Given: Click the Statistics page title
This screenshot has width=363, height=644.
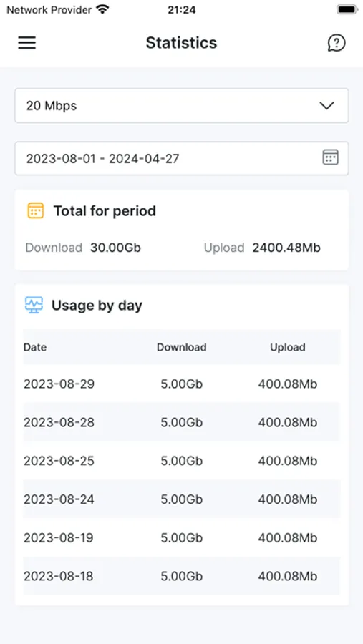Looking at the screenshot, I should (x=181, y=43).
